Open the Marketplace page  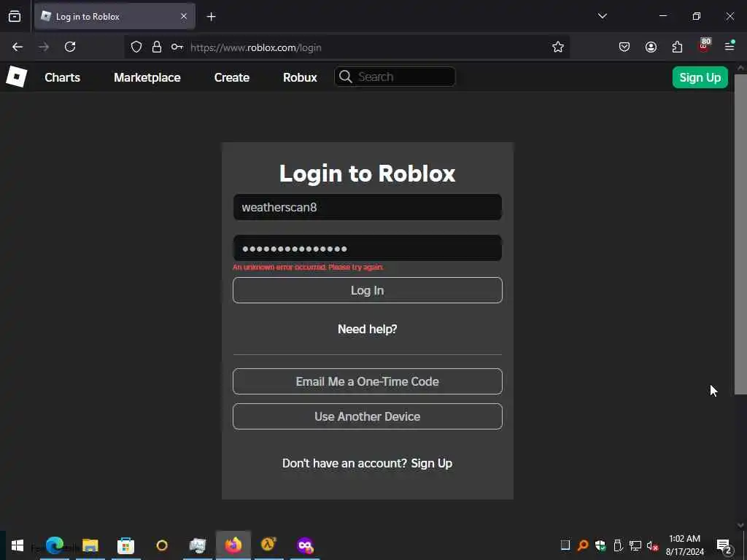[147, 77]
